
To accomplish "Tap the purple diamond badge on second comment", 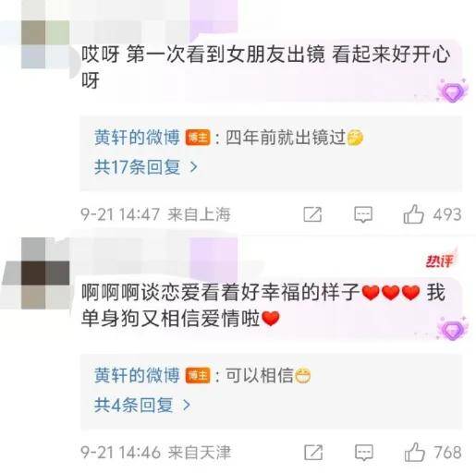I will (453, 329).
